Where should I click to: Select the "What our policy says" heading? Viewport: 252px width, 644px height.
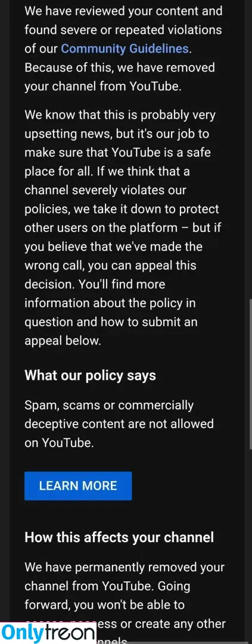(91, 376)
